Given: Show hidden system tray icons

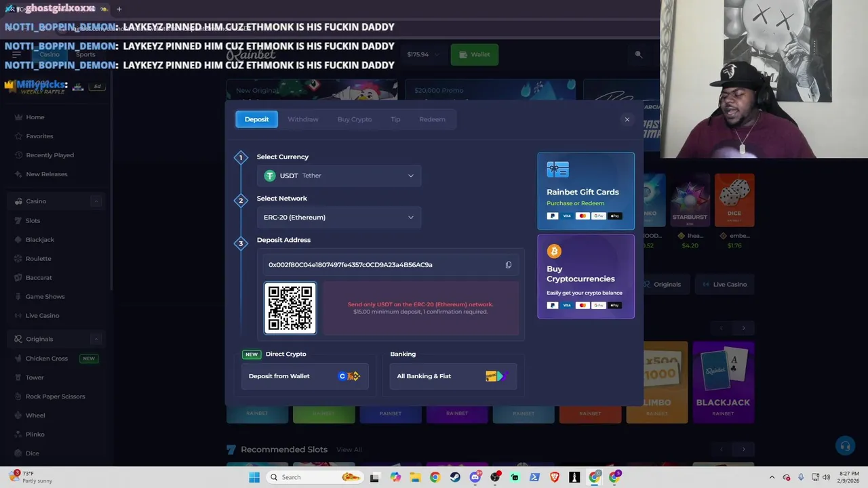Looking at the screenshot, I should point(772,477).
